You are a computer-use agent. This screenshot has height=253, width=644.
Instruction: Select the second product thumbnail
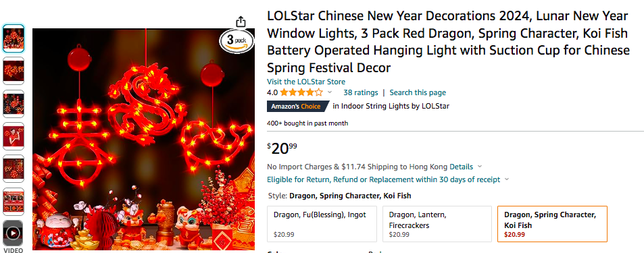click(14, 71)
